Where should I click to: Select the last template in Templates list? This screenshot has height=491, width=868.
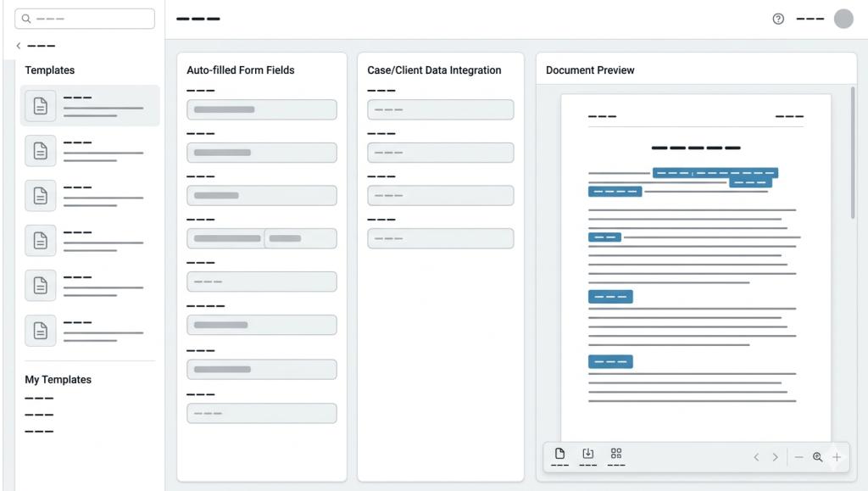click(x=90, y=331)
